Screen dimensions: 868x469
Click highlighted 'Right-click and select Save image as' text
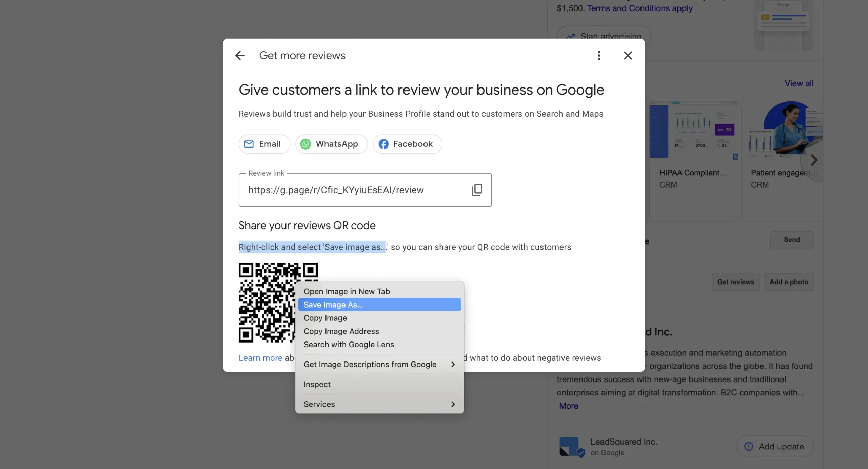coord(312,247)
